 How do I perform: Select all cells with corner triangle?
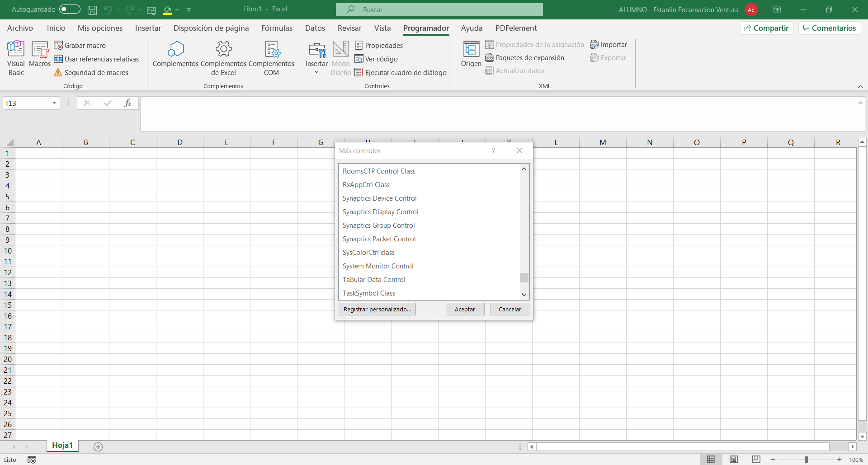[x=9, y=142]
